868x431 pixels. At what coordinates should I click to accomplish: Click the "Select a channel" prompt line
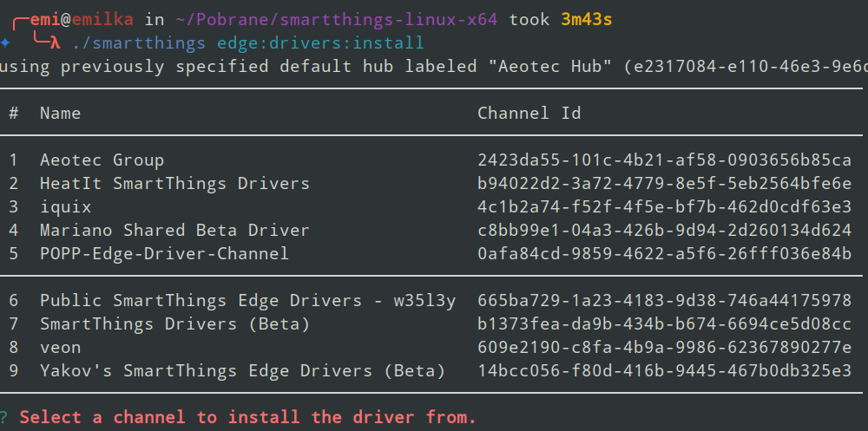(248, 417)
